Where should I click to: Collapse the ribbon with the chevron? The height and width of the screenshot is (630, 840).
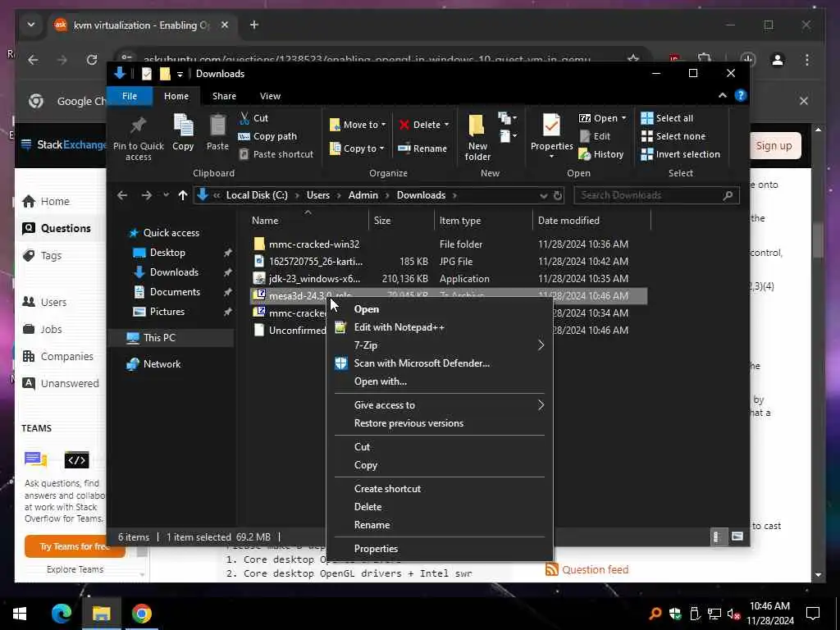pyautogui.click(x=722, y=95)
